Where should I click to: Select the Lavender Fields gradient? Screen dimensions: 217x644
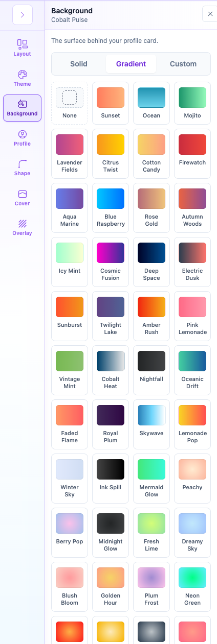coord(70,154)
